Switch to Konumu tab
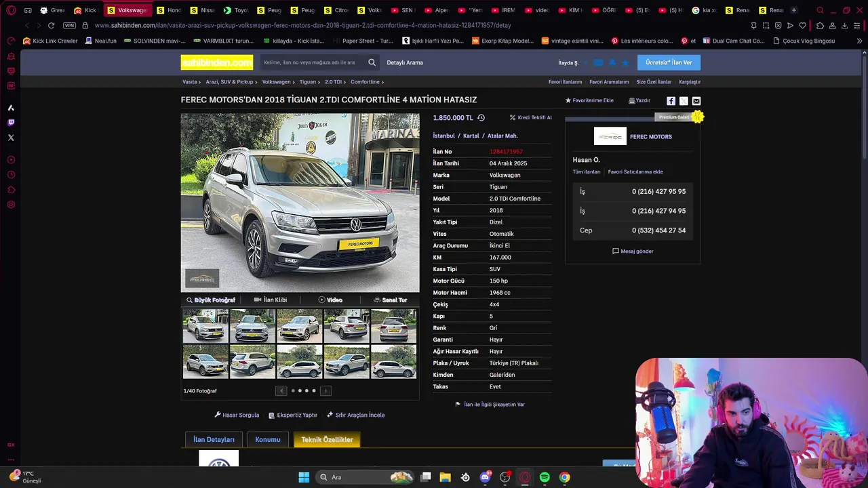This screenshot has height=488, width=868. point(267,440)
